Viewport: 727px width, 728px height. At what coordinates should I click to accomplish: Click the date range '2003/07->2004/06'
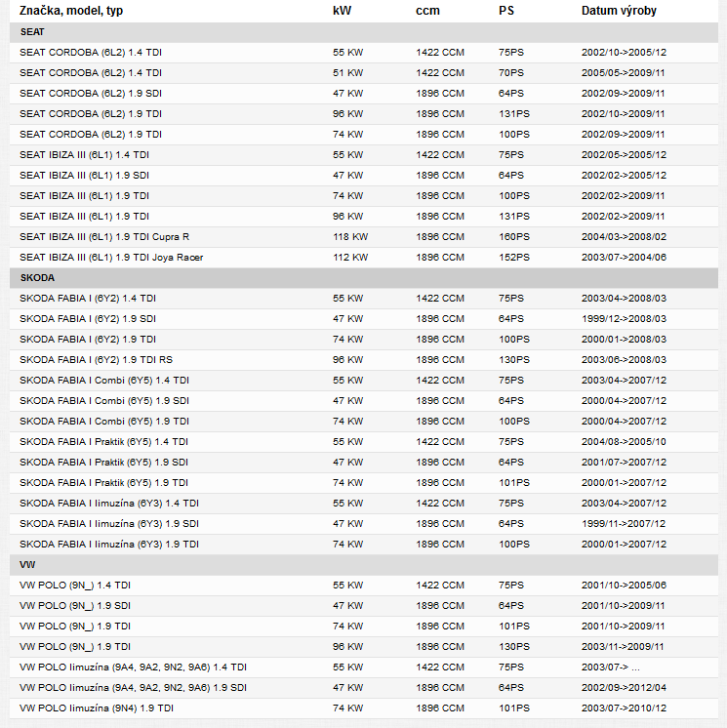(x=624, y=258)
